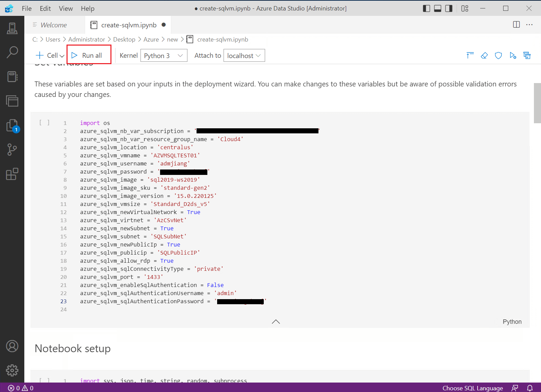This screenshot has height=392, width=541.
Task: Open the Accounts menu
Action: click(12, 346)
